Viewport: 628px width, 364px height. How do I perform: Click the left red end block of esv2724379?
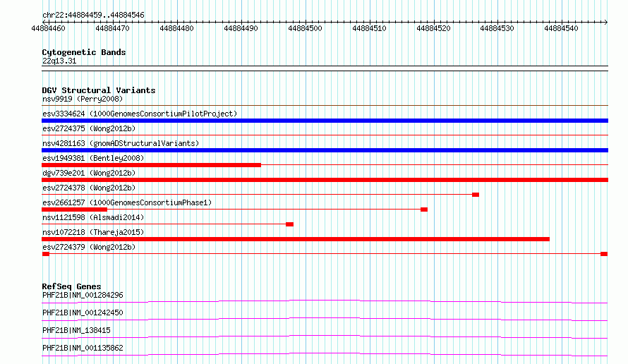pos(46,254)
